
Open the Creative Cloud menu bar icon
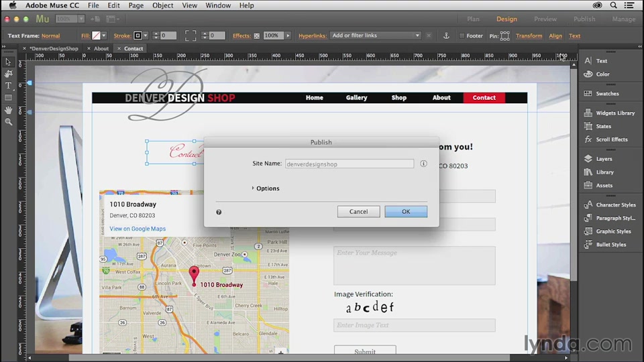597,5
